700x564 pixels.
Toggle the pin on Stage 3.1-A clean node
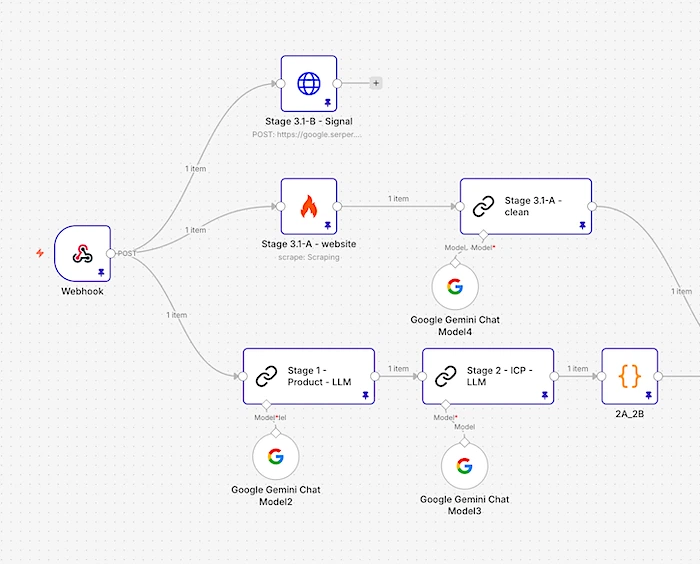tap(579, 225)
